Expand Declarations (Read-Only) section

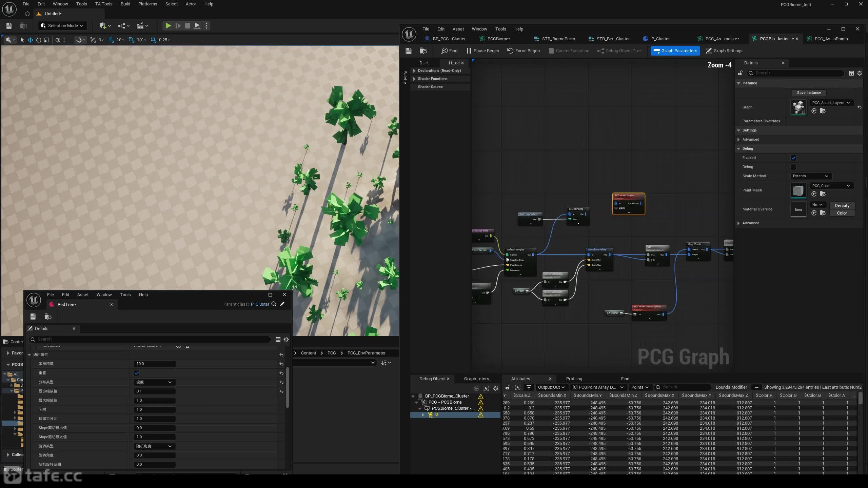coord(414,71)
